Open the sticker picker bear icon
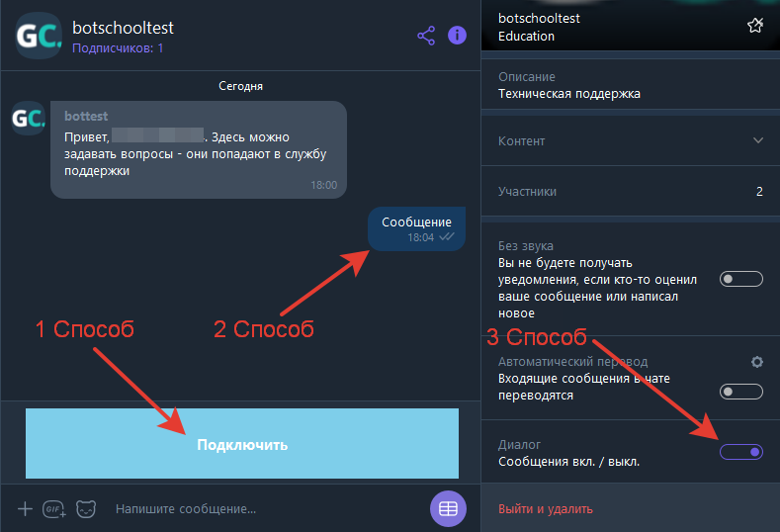780x532 pixels. (x=87, y=509)
